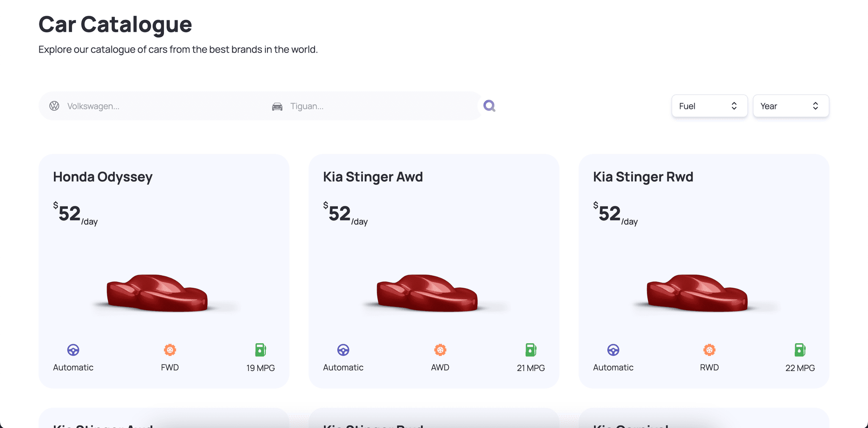
Task: Click the Kia Stinger Awd title link
Action: click(x=373, y=177)
